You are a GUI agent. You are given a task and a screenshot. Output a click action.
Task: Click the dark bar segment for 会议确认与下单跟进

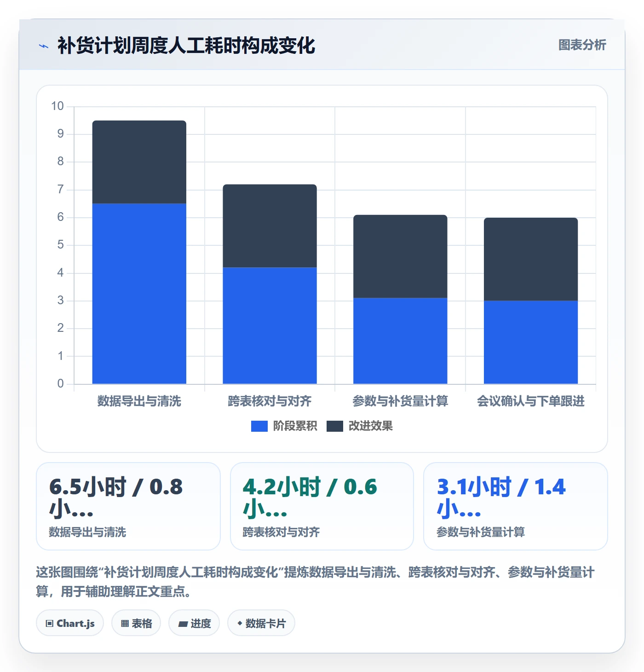point(531,259)
